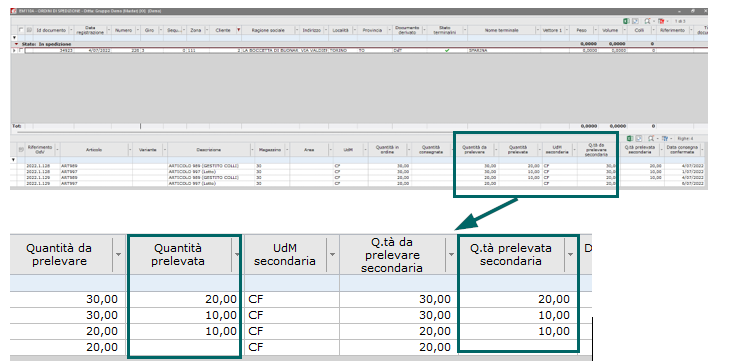Sort by Riferimento column header in upper grid
740x361 pixels.
pyautogui.click(x=672, y=30)
